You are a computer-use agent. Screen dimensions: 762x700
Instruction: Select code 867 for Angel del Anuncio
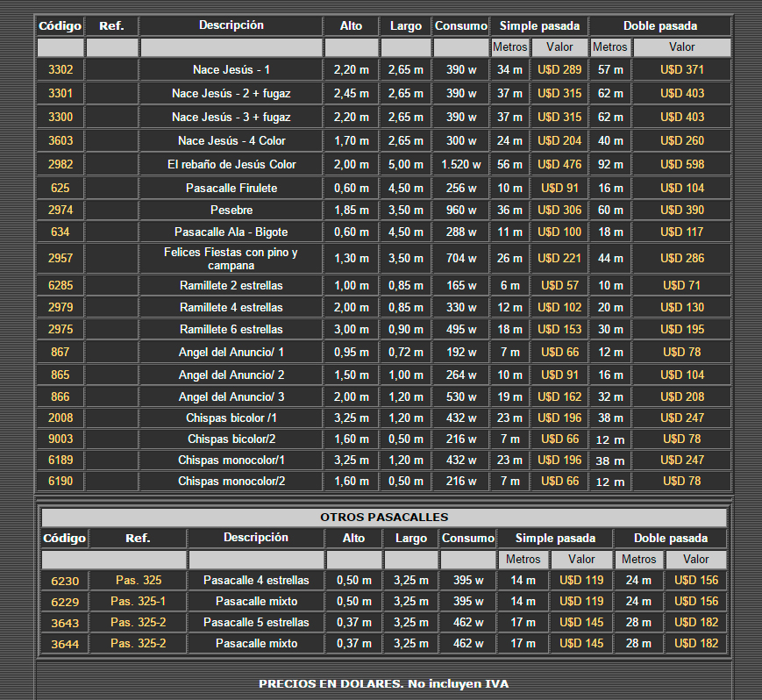[x=61, y=352]
